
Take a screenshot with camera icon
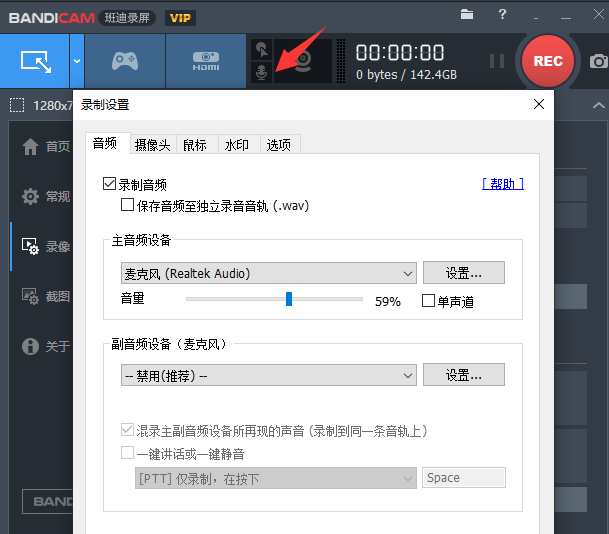click(599, 61)
